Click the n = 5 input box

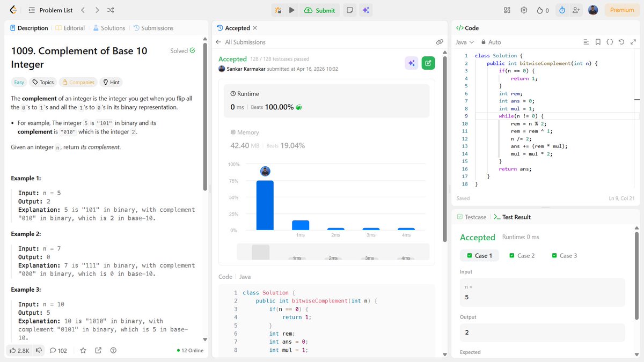click(x=543, y=292)
